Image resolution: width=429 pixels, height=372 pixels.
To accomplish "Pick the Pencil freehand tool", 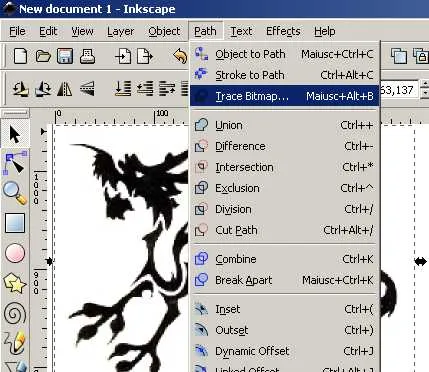I will [15, 342].
